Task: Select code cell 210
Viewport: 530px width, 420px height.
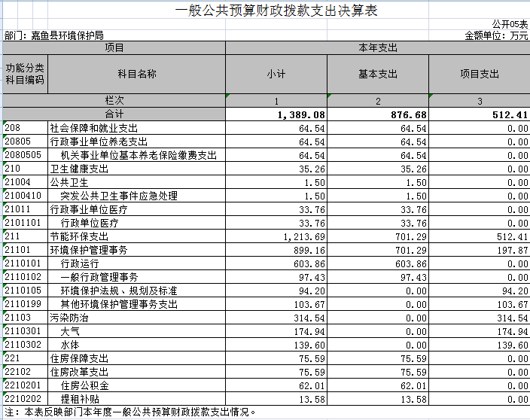Action: tap(26, 169)
